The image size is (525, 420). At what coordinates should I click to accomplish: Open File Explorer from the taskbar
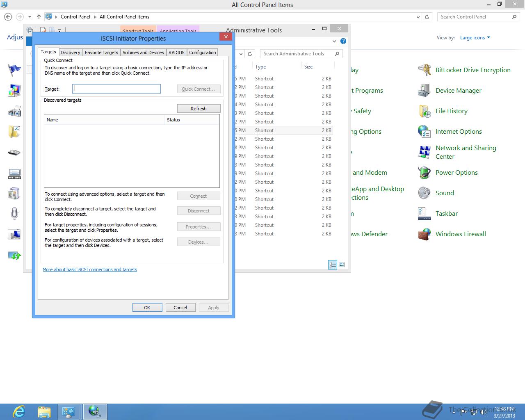44,411
